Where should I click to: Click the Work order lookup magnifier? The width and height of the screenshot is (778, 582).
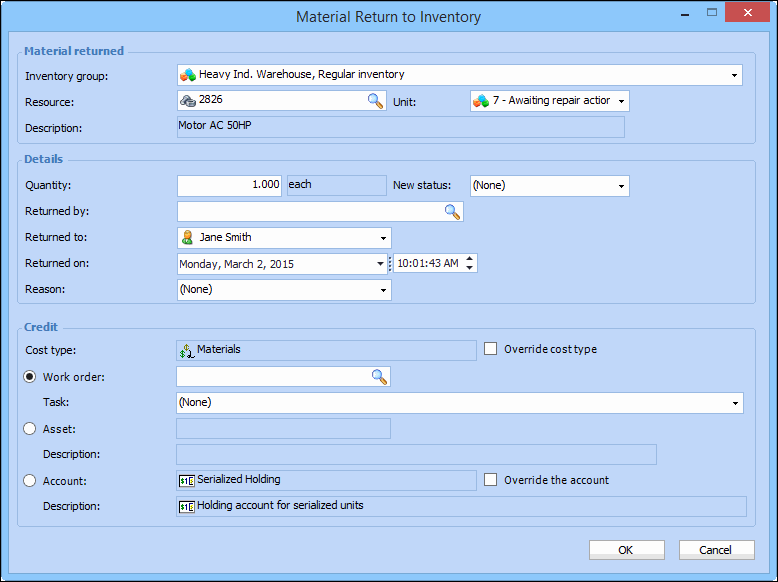click(x=379, y=376)
